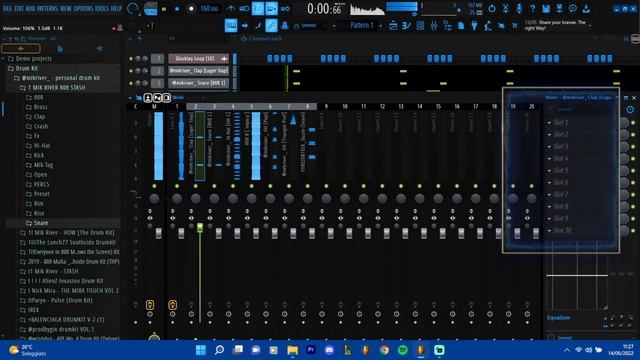
Task: Open the Slot 1 effect dropdown arrow
Action: (x=549, y=122)
